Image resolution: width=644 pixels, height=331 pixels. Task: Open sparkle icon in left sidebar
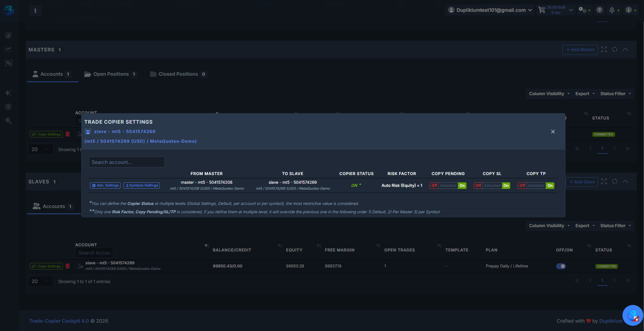click(9, 93)
